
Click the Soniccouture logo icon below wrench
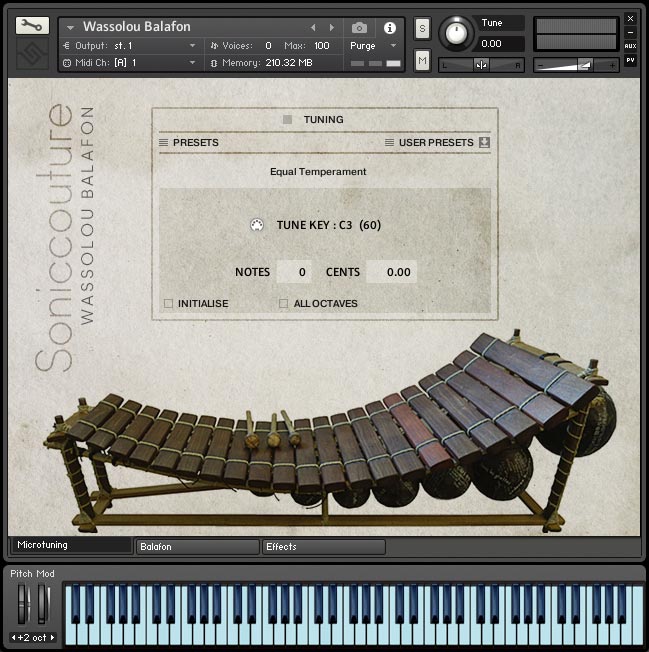click(32, 53)
